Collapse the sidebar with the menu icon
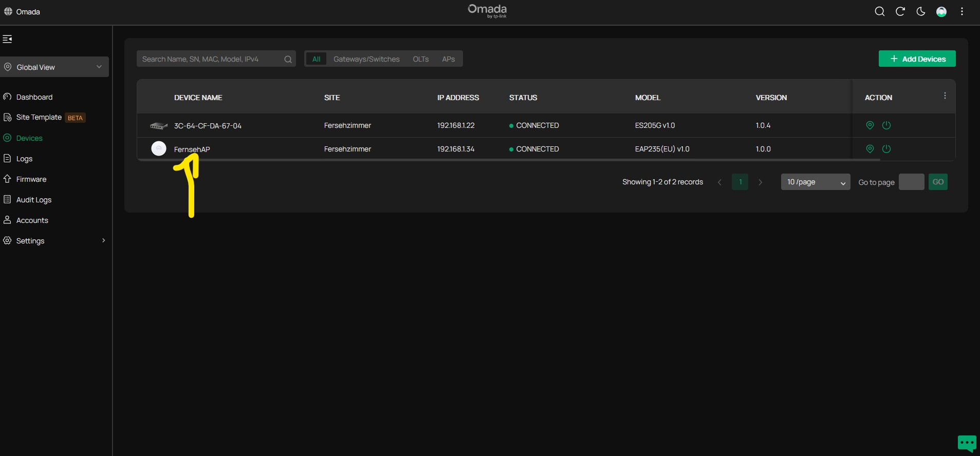Screen dimensions: 980x456 click(8, 39)
